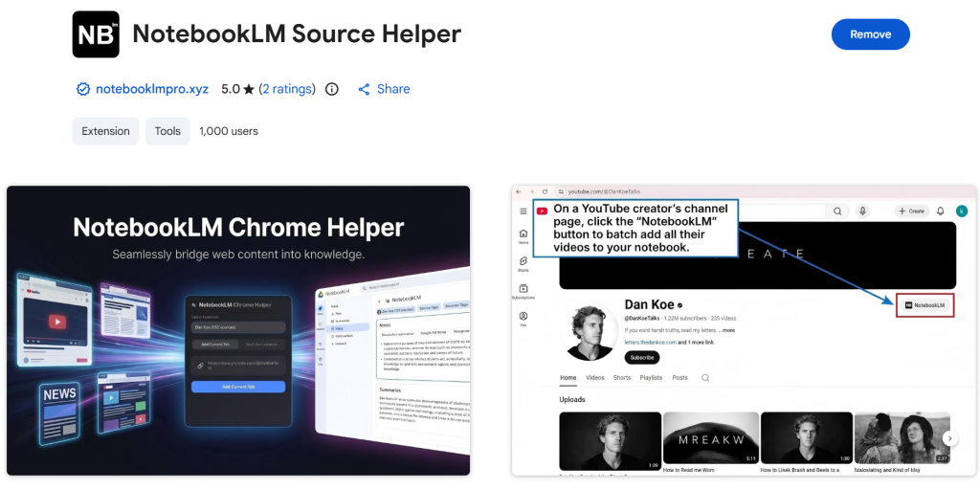Select the Playlists channel tab

click(x=651, y=378)
